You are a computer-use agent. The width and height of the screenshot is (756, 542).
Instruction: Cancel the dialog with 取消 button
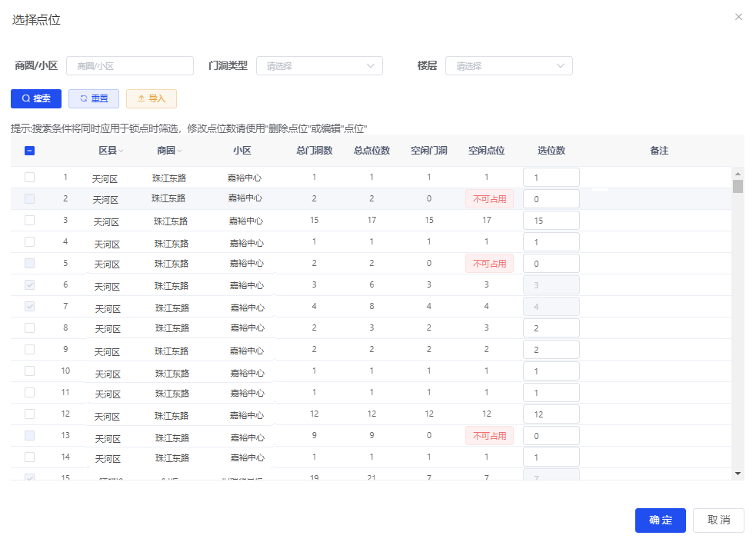(718, 520)
